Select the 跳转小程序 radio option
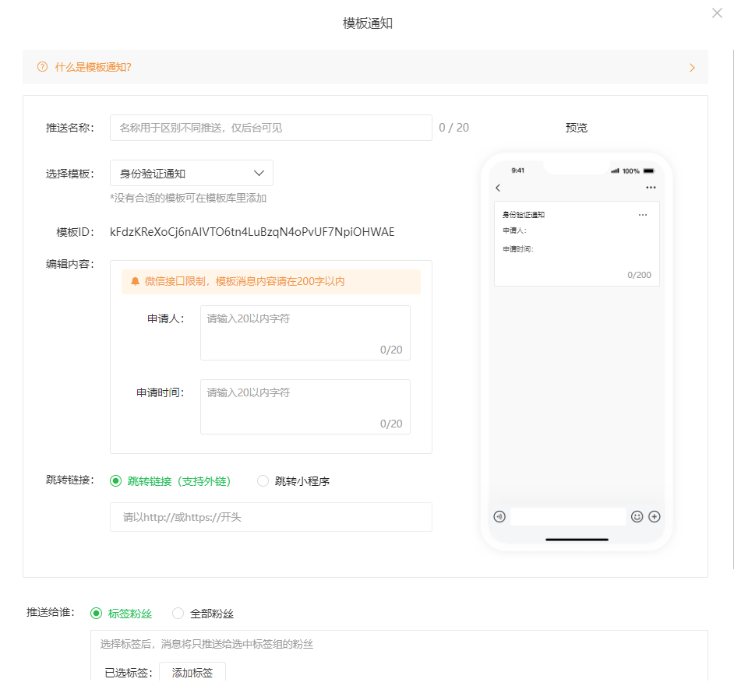This screenshot has width=734, height=700. (x=263, y=481)
